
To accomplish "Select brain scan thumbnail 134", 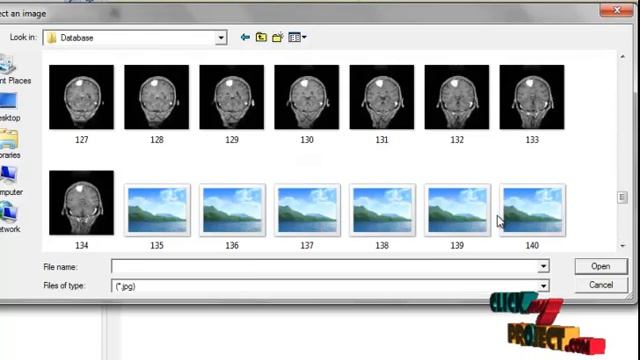I will (x=82, y=203).
